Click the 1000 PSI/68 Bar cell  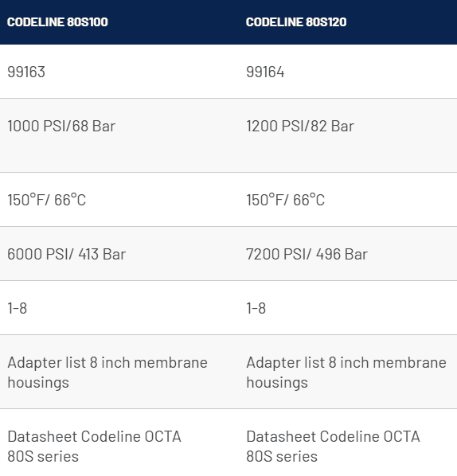(x=61, y=127)
